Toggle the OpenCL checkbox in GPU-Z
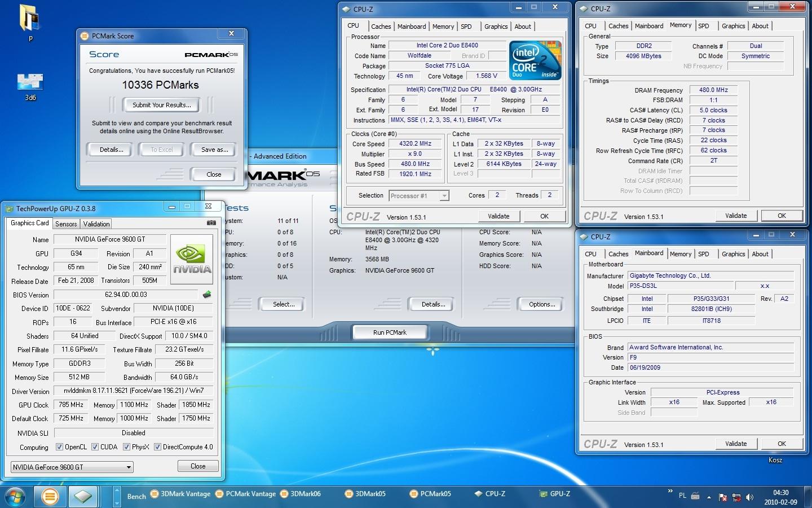The height and width of the screenshot is (508, 812). tap(59, 447)
